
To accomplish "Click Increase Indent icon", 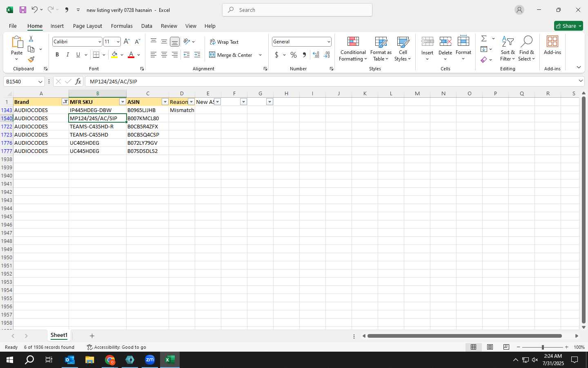I will 197,55.
